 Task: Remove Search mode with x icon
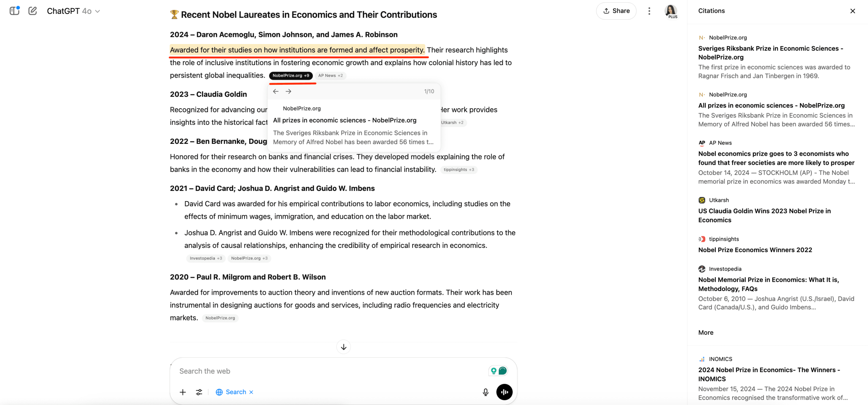pos(251,392)
